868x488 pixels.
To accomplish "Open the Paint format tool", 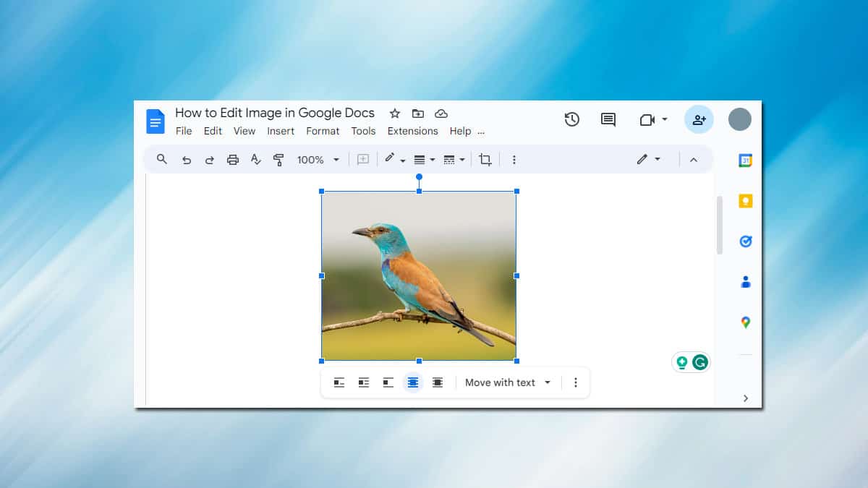I will coord(278,159).
